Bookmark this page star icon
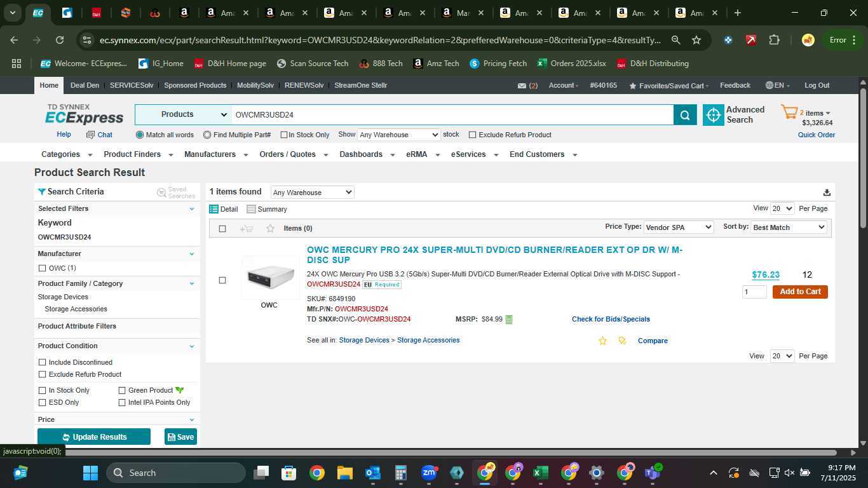The image size is (868, 488). 696,40
